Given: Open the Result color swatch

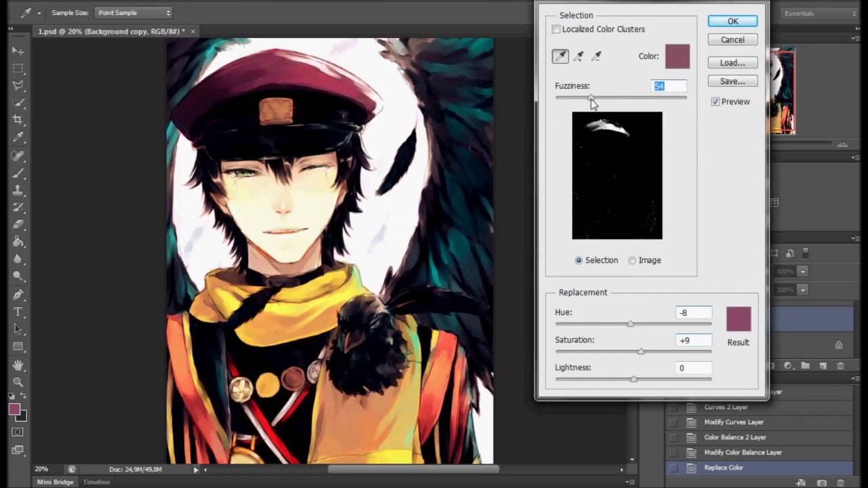Looking at the screenshot, I should tap(738, 319).
